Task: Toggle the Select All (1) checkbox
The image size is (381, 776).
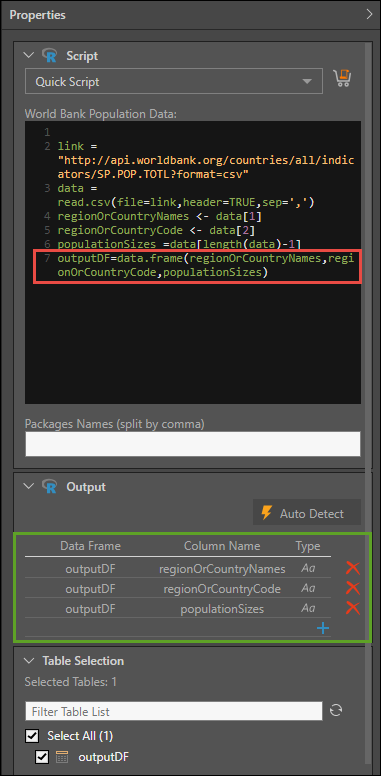Action: [33, 736]
